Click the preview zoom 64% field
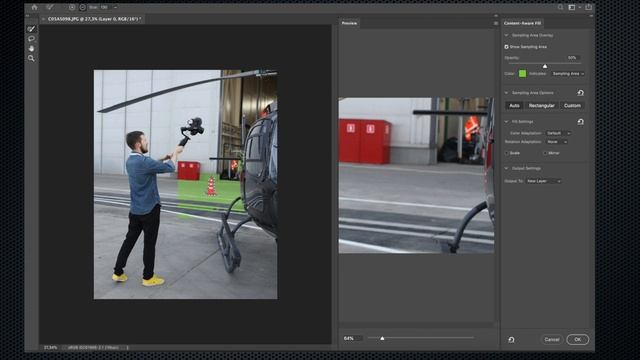 [x=353, y=338]
